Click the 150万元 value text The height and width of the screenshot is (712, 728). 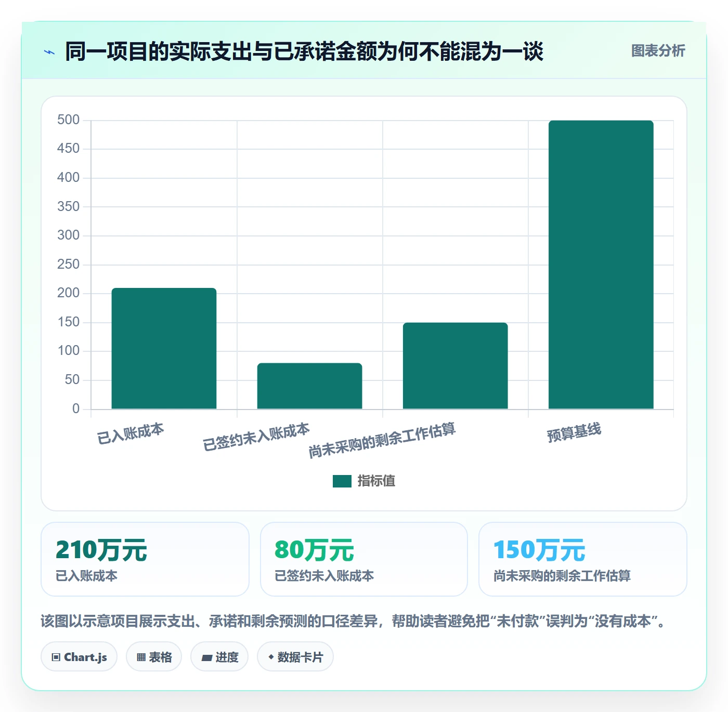(x=540, y=550)
